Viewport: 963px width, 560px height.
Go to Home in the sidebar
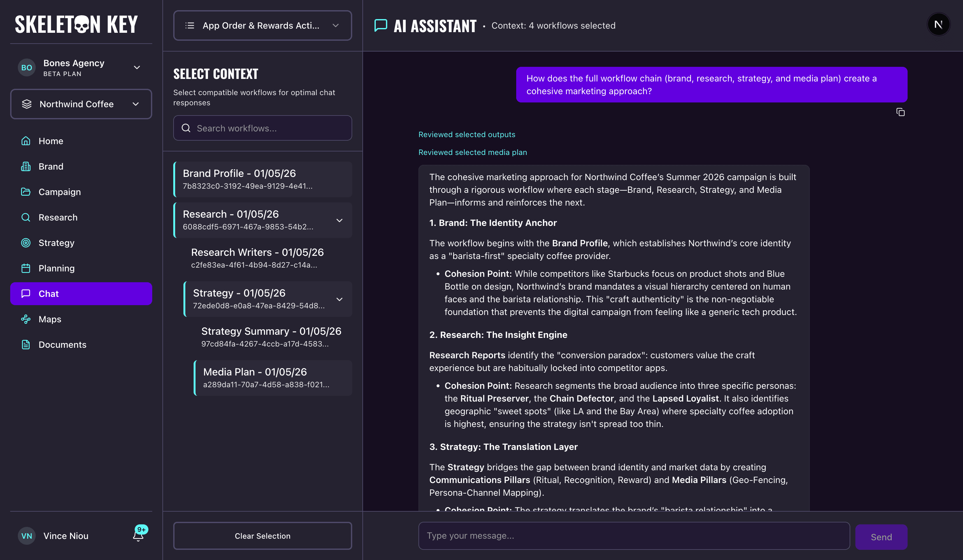pyautogui.click(x=81, y=141)
